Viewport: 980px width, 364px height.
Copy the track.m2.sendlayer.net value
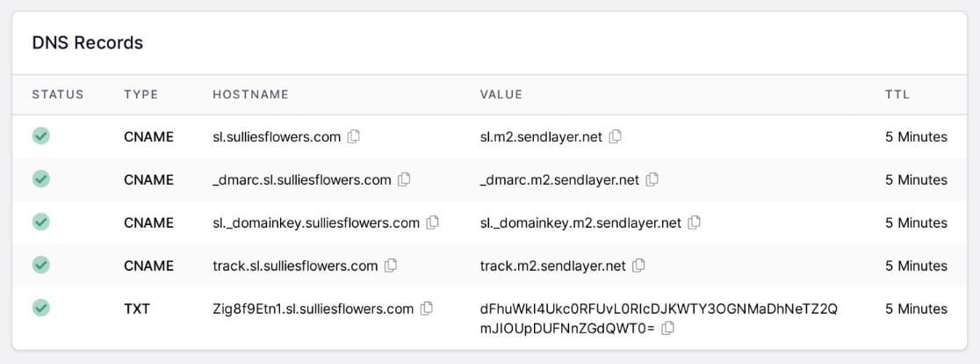pyautogui.click(x=638, y=266)
